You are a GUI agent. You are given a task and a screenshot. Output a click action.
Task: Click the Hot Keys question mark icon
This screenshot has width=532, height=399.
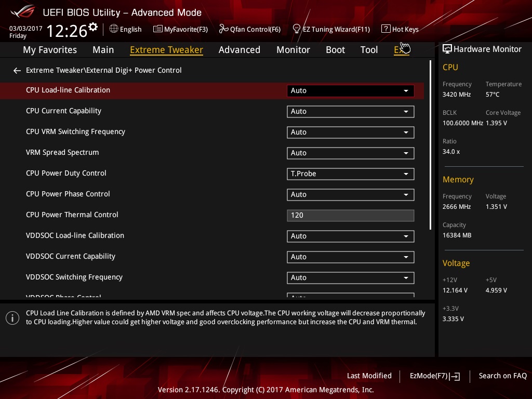386,29
